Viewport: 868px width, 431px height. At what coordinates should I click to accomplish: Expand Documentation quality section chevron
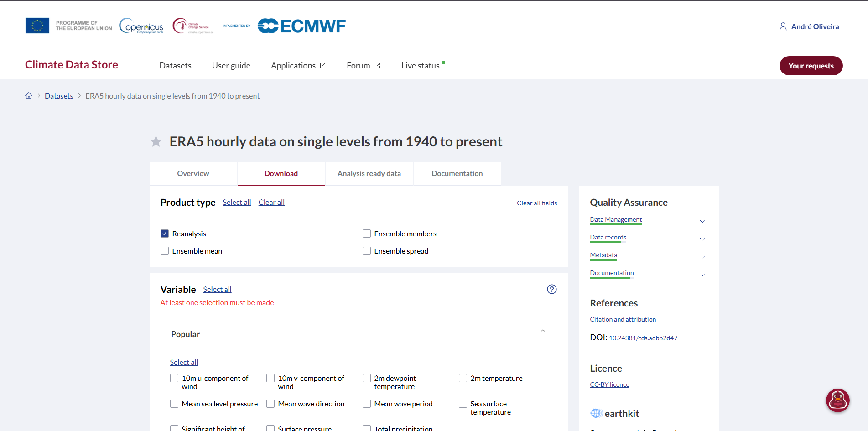pyautogui.click(x=702, y=275)
